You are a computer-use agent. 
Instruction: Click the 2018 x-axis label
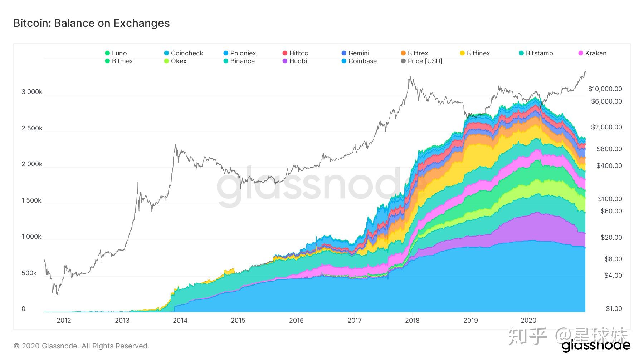click(413, 321)
